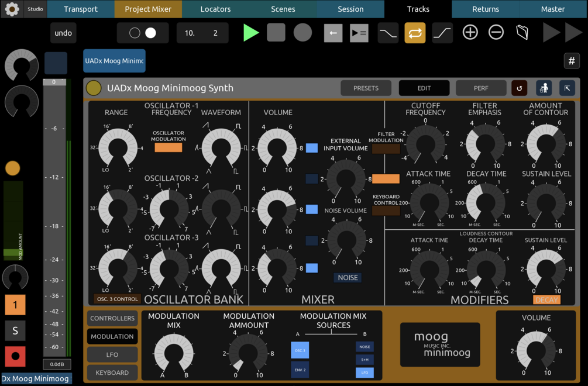
Task: Toggle the Keyboard Control switch
Action: [x=386, y=211]
